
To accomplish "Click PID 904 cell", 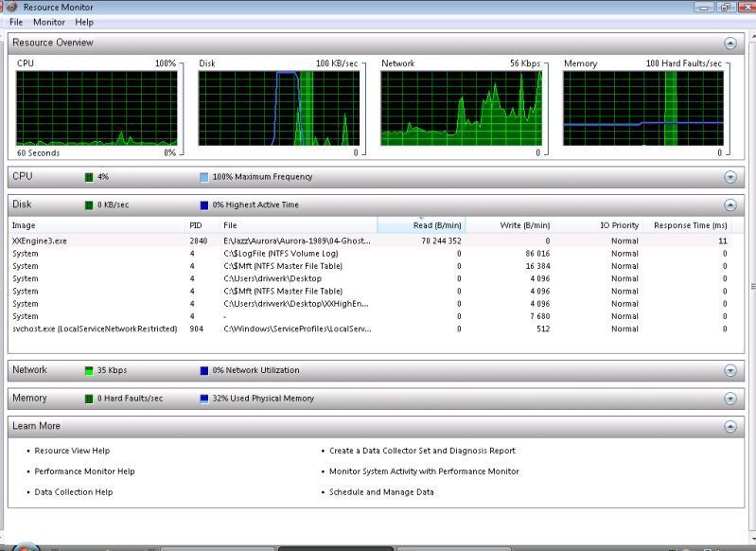I will (x=196, y=329).
